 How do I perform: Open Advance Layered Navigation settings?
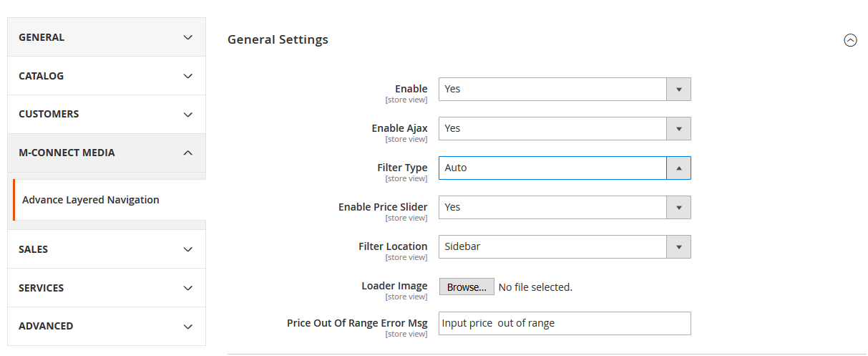tap(91, 200)
